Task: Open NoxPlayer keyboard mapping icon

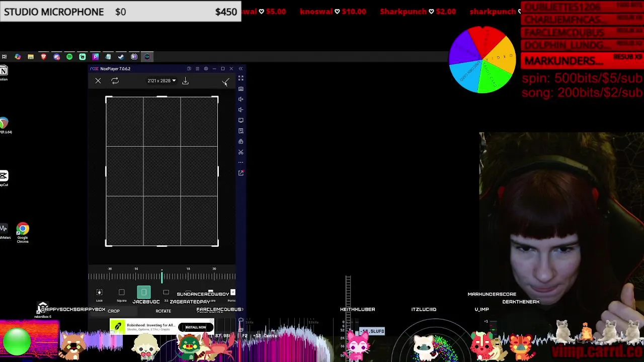Action: coord(240,88)
